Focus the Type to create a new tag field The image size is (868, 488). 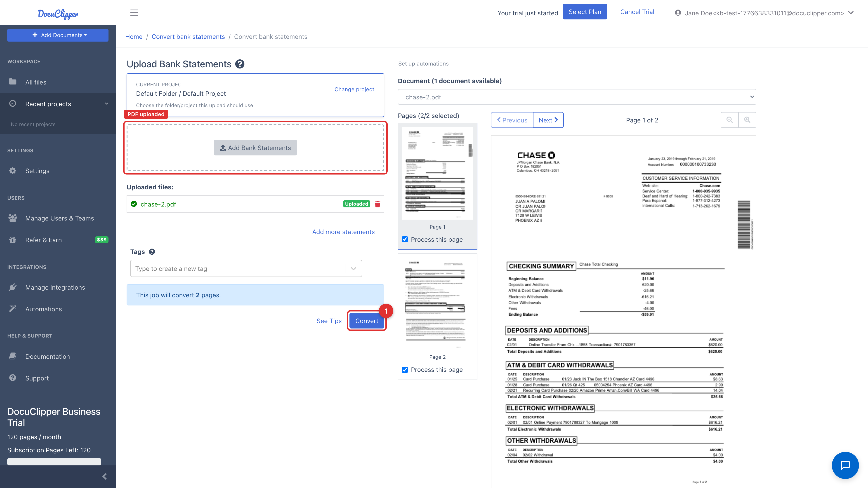click(x=238, y=269)
